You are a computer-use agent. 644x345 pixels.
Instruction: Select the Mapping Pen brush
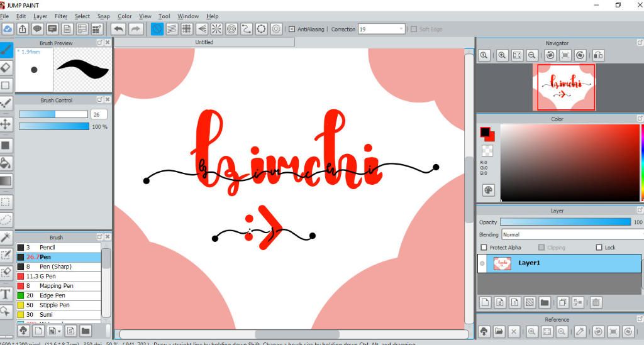point(58,286)
